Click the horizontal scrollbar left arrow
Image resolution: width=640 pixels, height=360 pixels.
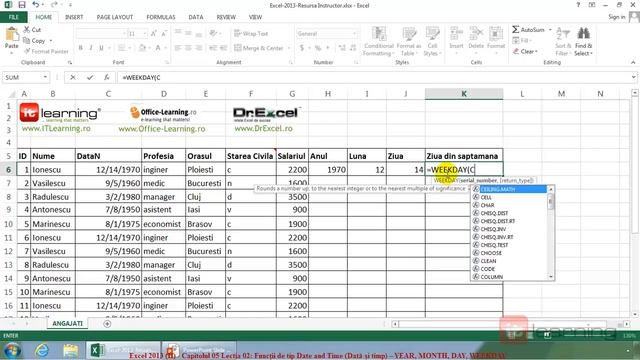point(395,324)
